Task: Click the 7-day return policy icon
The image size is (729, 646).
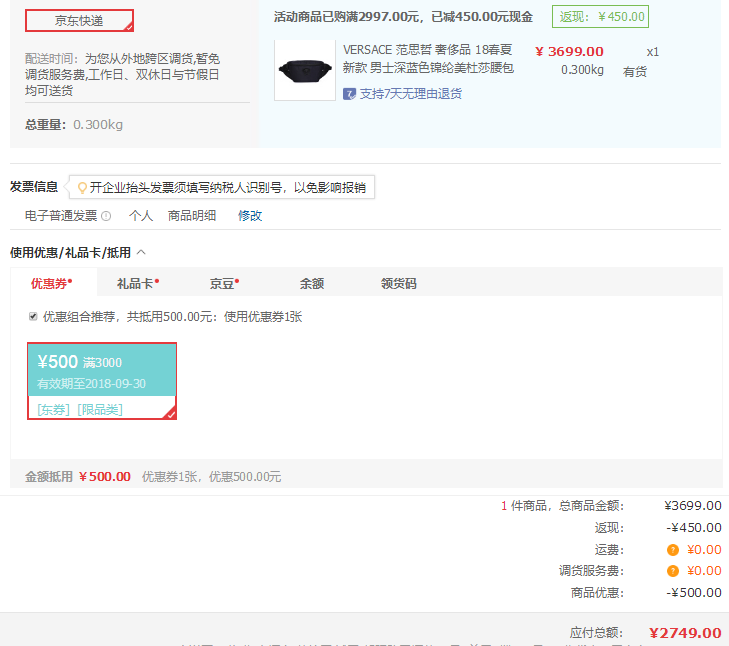Action: click(x=349, y=94)
